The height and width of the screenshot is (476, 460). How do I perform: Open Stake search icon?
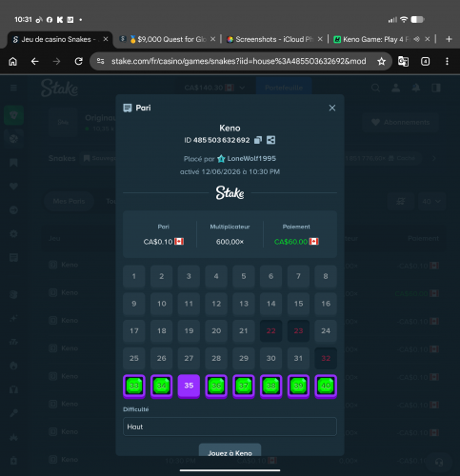tap(375, 88)
